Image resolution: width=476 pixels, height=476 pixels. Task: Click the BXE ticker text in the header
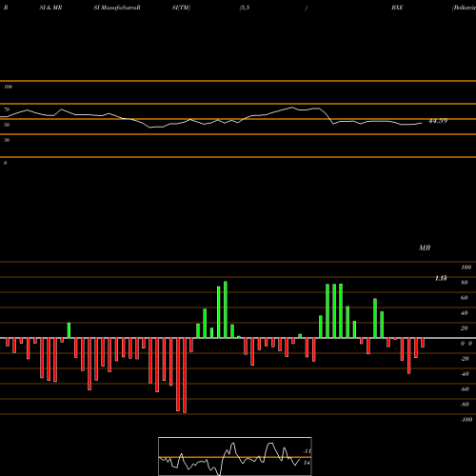coord(397,8)
